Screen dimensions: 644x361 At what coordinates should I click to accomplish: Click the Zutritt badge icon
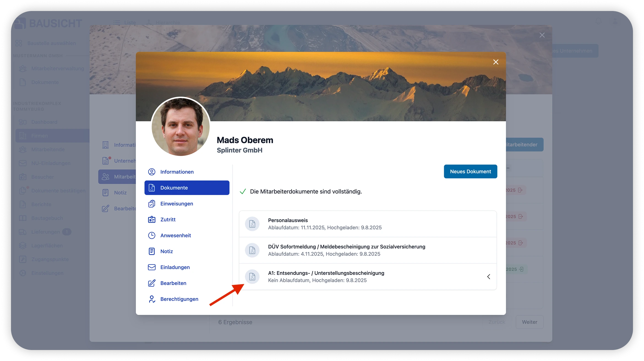tap(152, 220)
